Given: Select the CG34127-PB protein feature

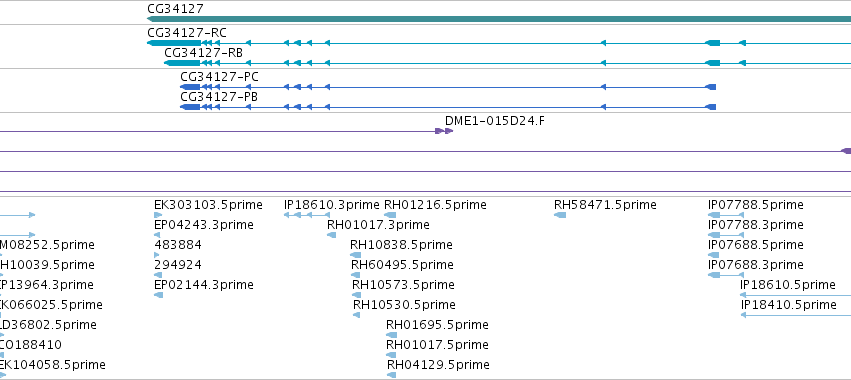Looking at the screenshot, I should coord(448,107).
